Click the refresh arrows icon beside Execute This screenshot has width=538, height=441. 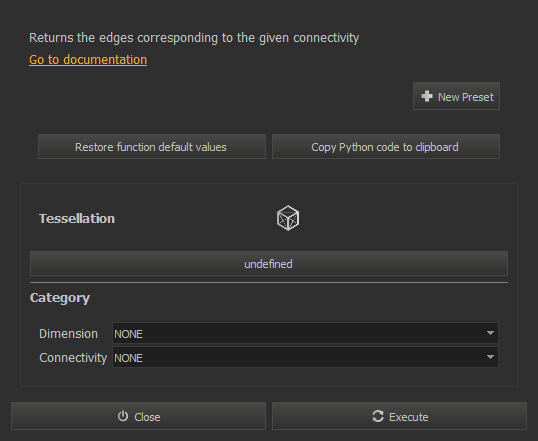point(378,416)
